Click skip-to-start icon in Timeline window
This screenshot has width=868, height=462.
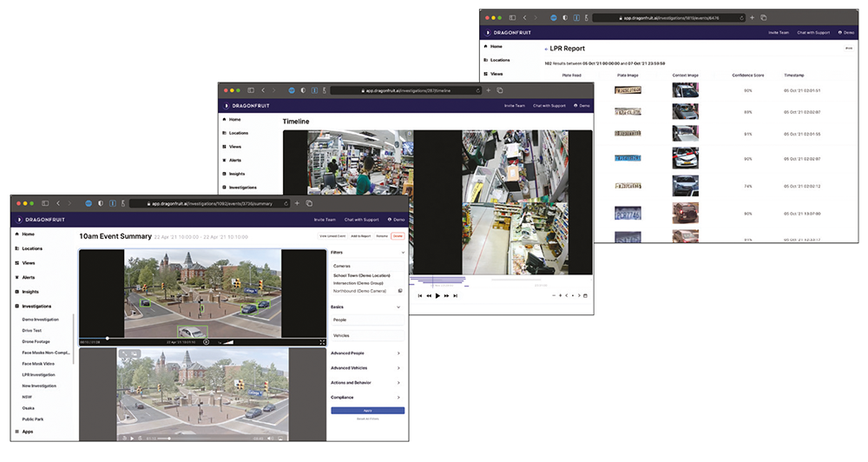(420, 296)
